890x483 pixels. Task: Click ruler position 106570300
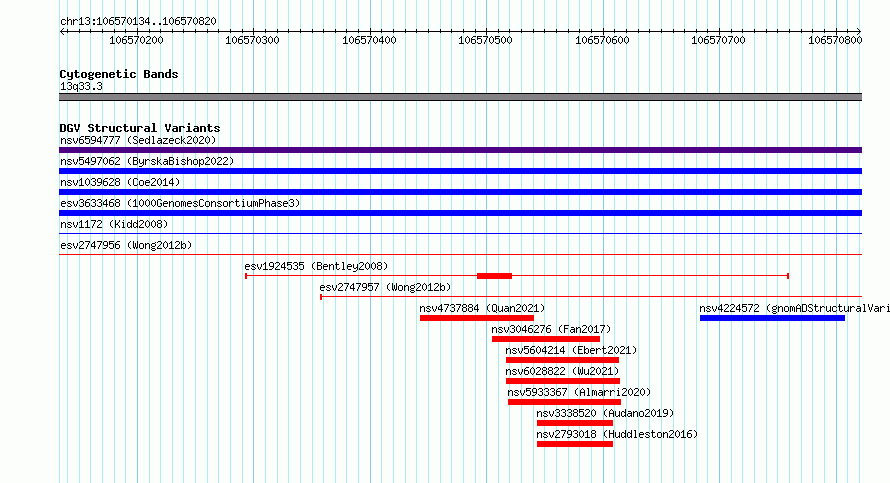(253, 40)
